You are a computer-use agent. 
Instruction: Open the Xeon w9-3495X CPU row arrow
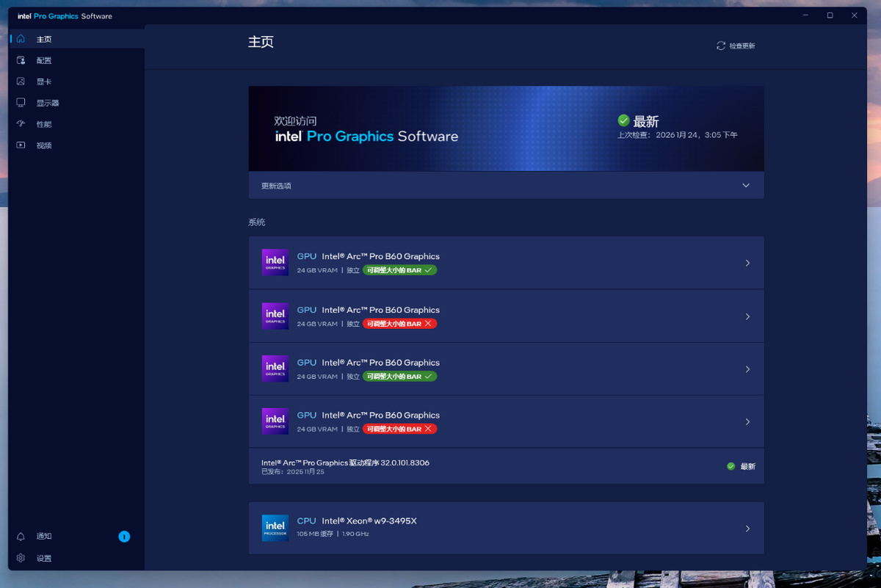[x=747, y=529]
